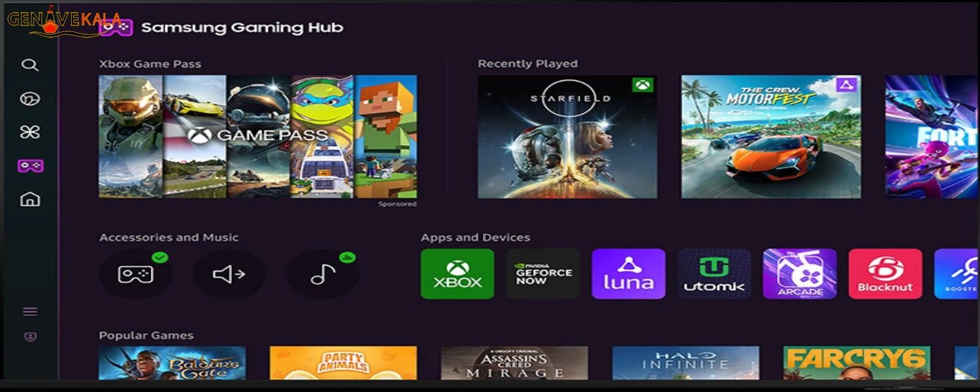Launch the Xbox app tile
980x392 pixels.
[457, 274]
